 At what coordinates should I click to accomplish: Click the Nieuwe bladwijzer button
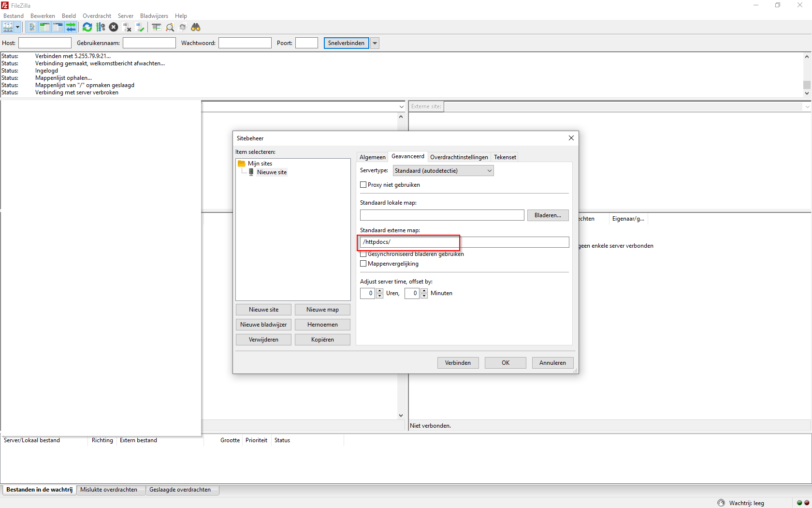pyautogui.click(x=264, y=325)
